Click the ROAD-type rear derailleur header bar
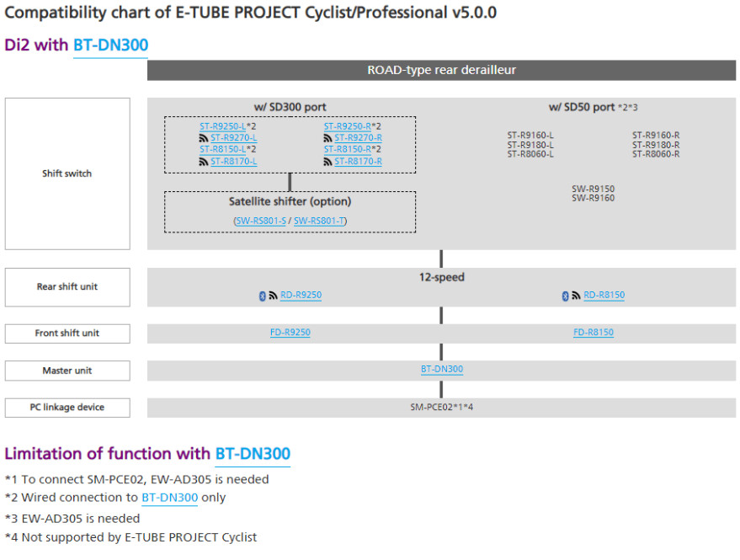Image resolution: width=740 pixels, height=560 pixels. tap(441, 71)
